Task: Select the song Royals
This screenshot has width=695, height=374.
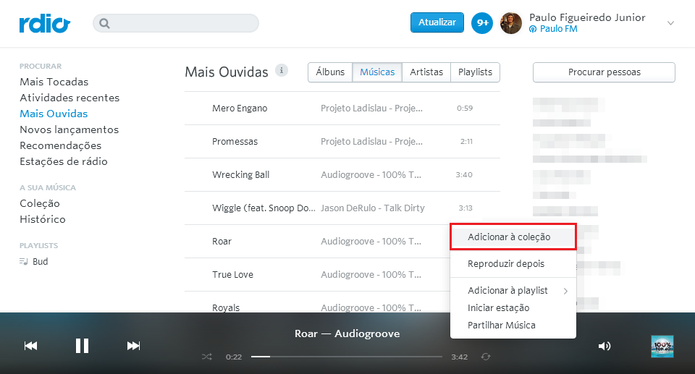Action: [x=226, y=308]
